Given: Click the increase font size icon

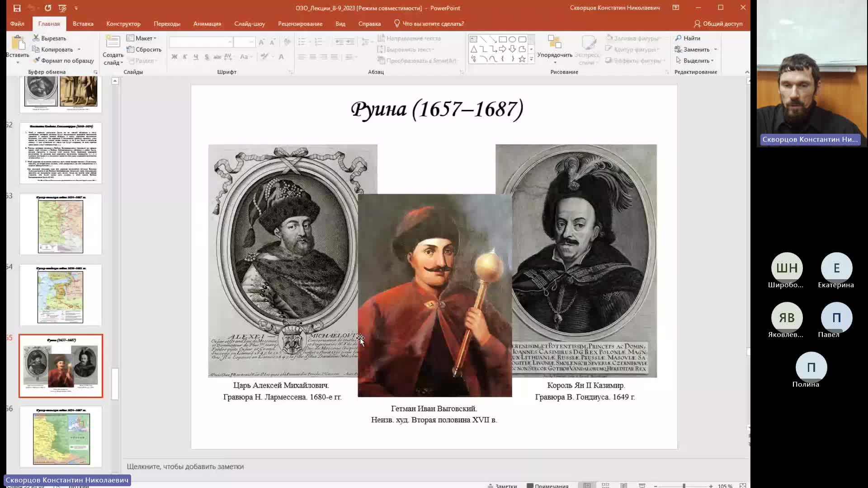Looking at the screenshot, I should pyautogui.click(x=261, y=42).
